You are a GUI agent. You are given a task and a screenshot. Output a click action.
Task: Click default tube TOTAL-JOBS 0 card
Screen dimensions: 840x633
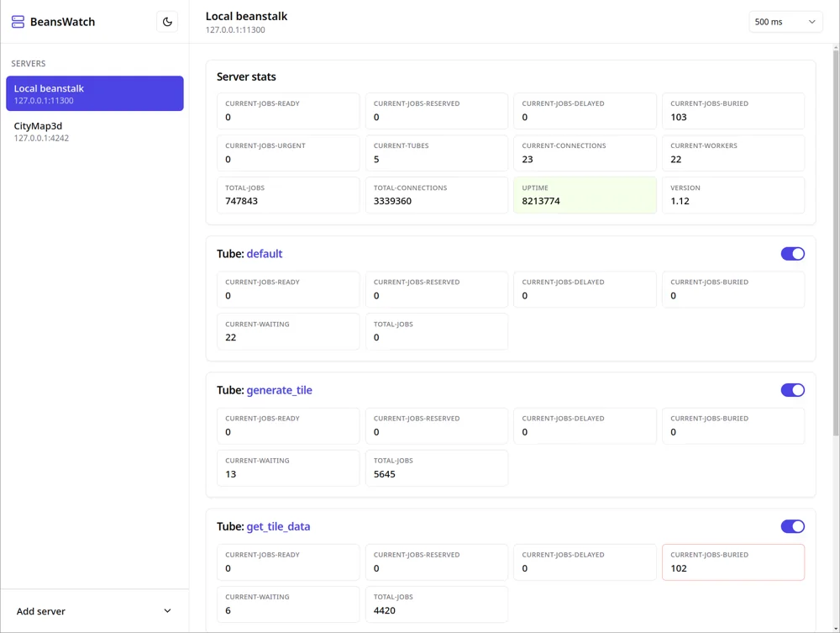437,332
